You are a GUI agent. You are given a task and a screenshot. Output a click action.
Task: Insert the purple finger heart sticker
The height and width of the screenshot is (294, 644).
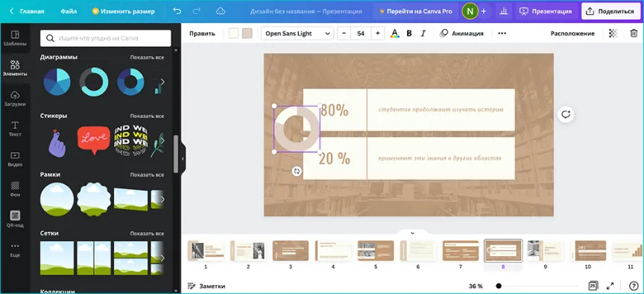coord(57,143)
